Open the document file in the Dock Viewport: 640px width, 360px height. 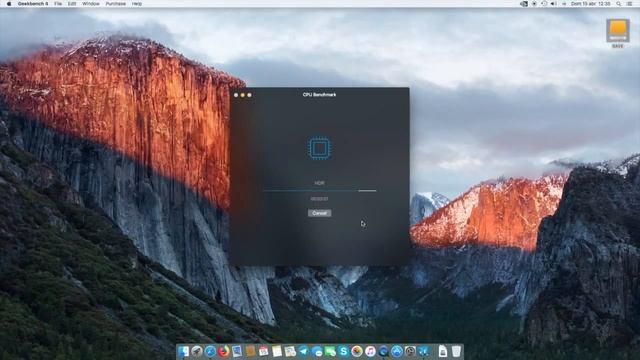tap(443, 351)
